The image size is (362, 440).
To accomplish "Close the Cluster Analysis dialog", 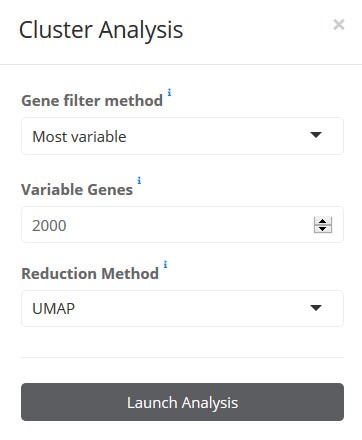I will point(339,25).
